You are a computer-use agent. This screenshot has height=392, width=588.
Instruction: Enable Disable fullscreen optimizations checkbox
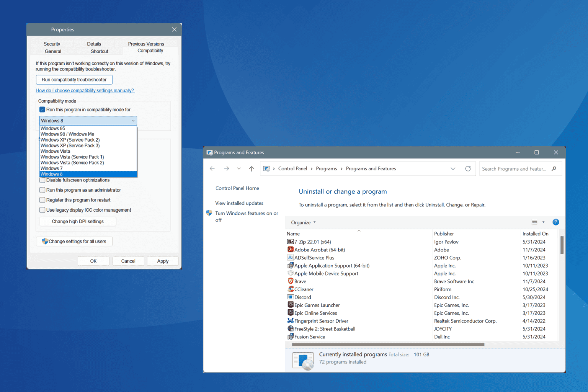[42, 180]
